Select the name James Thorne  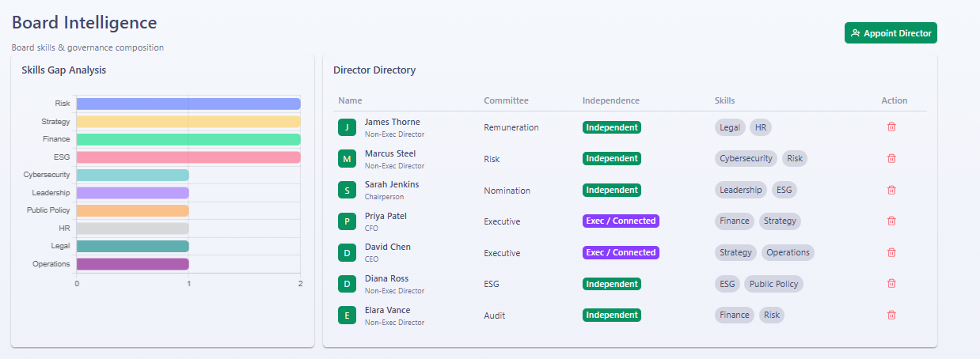(393, 122)
